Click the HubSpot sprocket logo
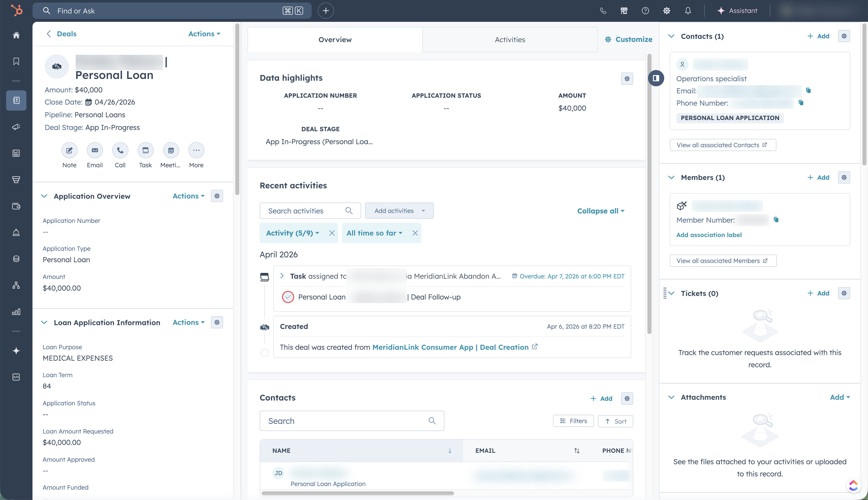The image size is (868, 500). (16, 10)
